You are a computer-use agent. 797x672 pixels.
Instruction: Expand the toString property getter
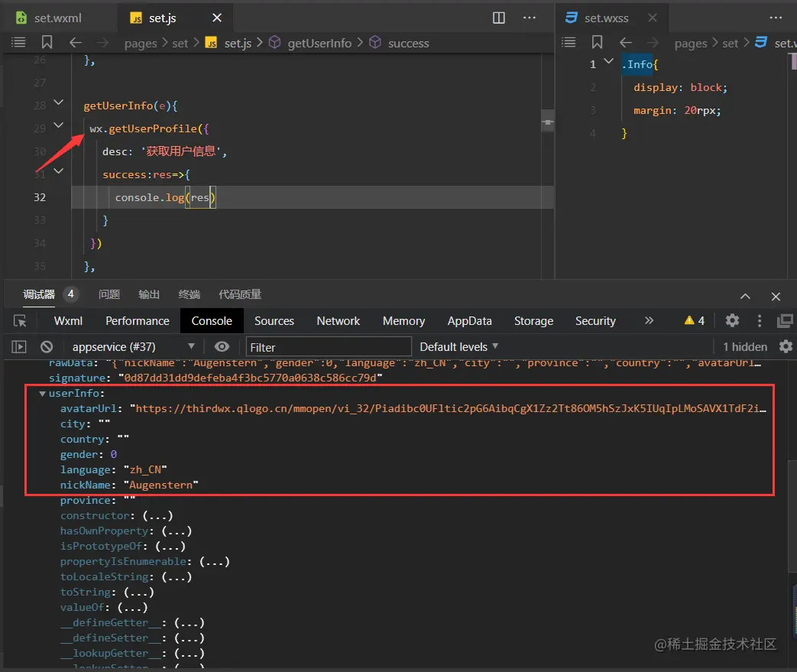[x=138, y=592]
